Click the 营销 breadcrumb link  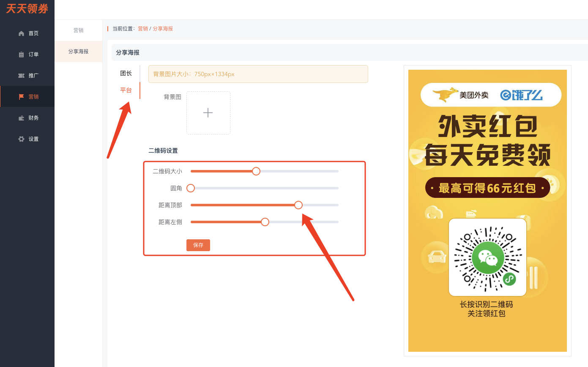coord(143,29)
